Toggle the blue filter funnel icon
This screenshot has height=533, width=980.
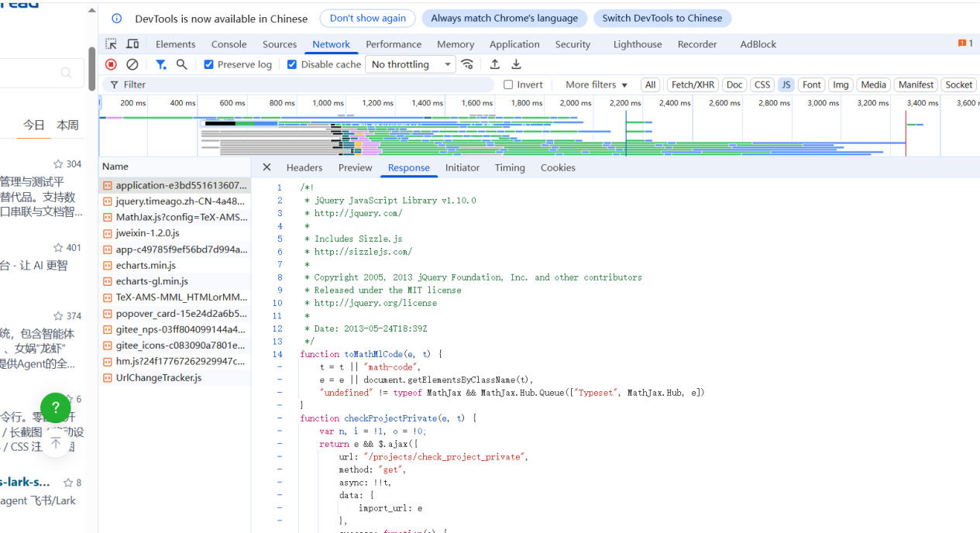[x=160, y=64]
